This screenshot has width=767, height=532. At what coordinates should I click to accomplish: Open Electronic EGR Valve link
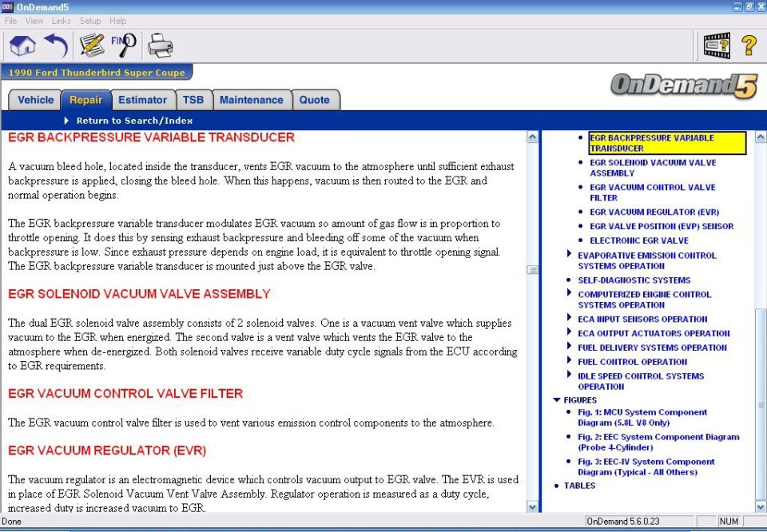(639, 240)
